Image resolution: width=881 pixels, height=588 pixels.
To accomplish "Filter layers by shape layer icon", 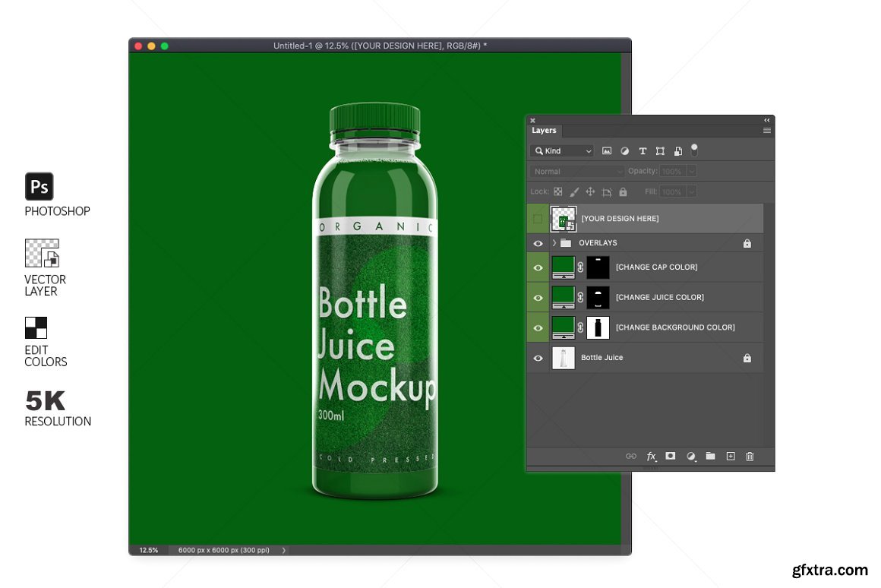I will point(660,151).
